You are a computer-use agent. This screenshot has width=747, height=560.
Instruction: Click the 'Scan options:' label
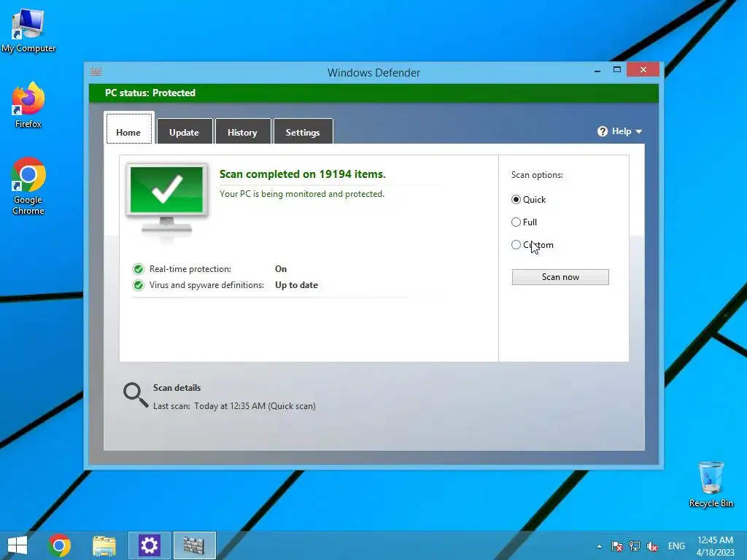(x=537, y=175)
